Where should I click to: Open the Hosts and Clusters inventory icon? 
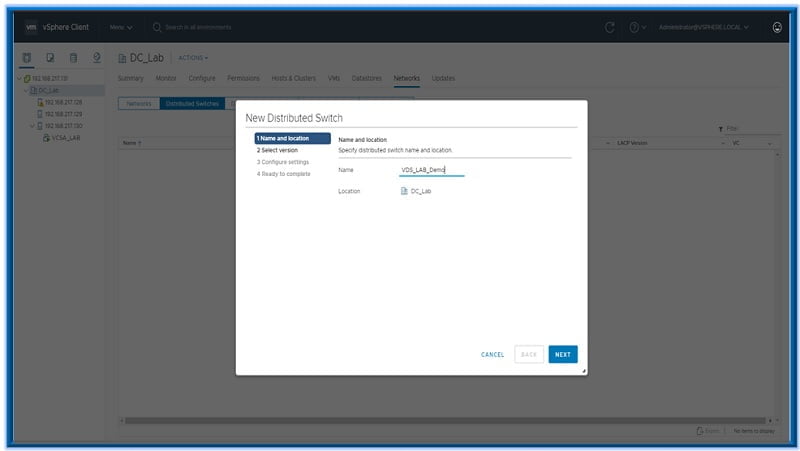26,58
